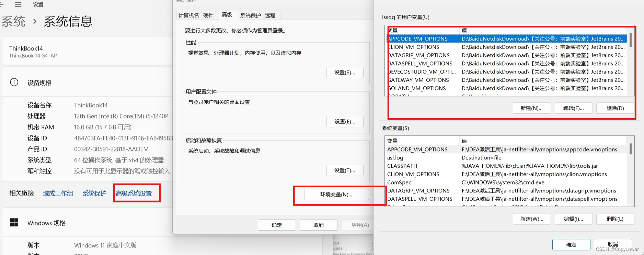Switch to the 硬件 tab
The image size is (644, 255).
point(208,15)
